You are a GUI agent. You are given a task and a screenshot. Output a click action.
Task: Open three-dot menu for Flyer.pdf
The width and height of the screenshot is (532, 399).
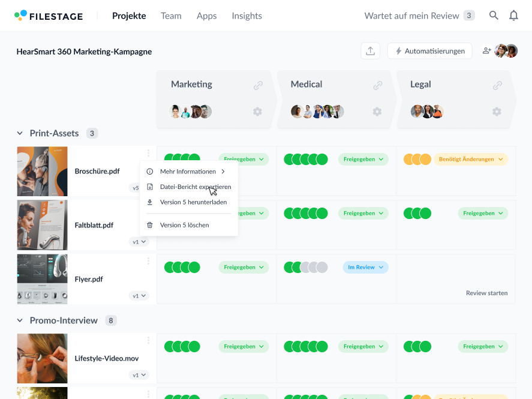coord(148,261)
